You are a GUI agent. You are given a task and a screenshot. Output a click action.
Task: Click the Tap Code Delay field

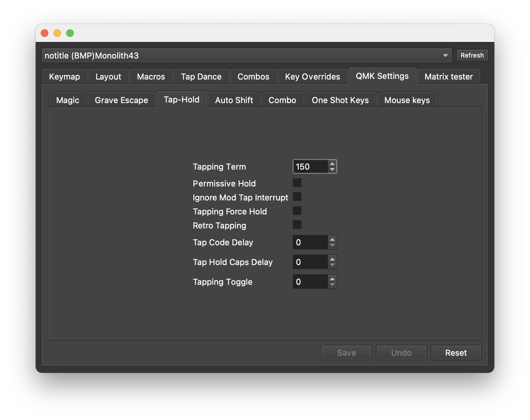(310, 242)
